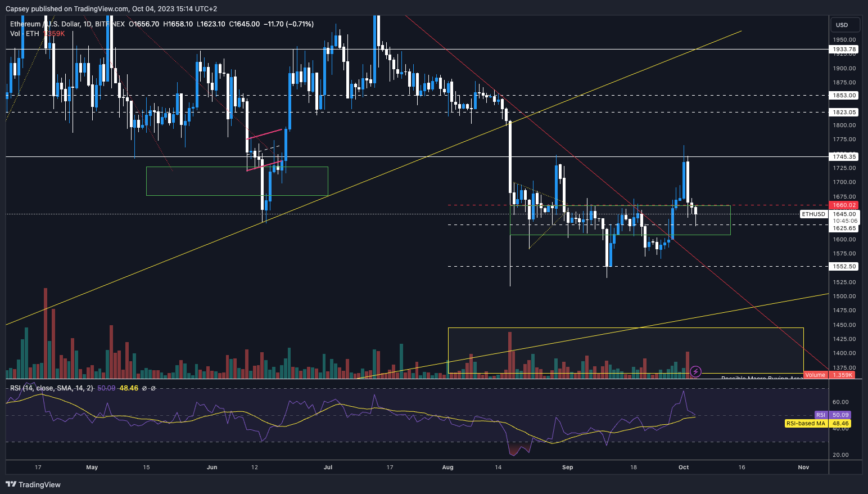Select the Sep label on the time axis

click(568, 468)
